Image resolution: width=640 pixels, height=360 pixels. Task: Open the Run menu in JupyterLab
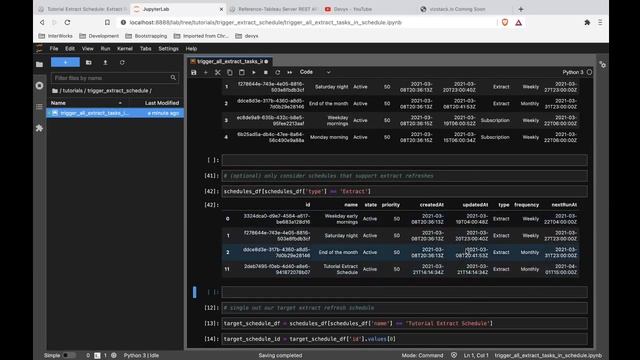pyautogui.click(x=105, y=49)
